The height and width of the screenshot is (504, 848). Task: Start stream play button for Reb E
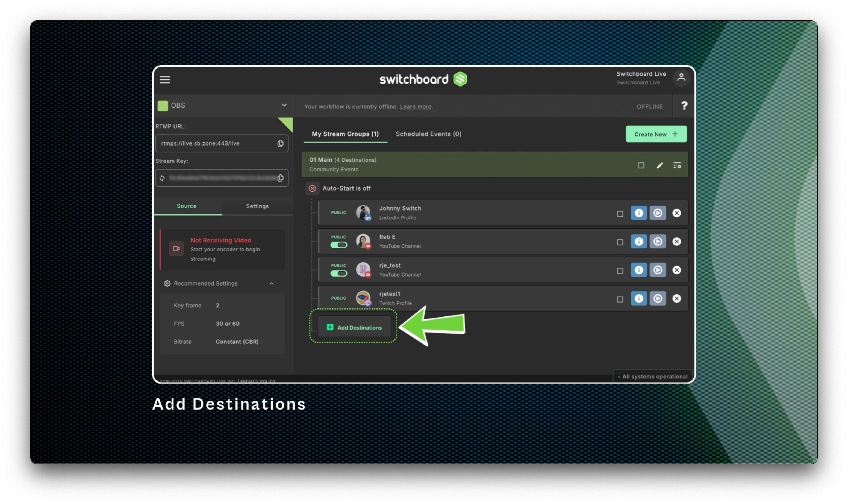pyautogui.click(x=657, y=241)
